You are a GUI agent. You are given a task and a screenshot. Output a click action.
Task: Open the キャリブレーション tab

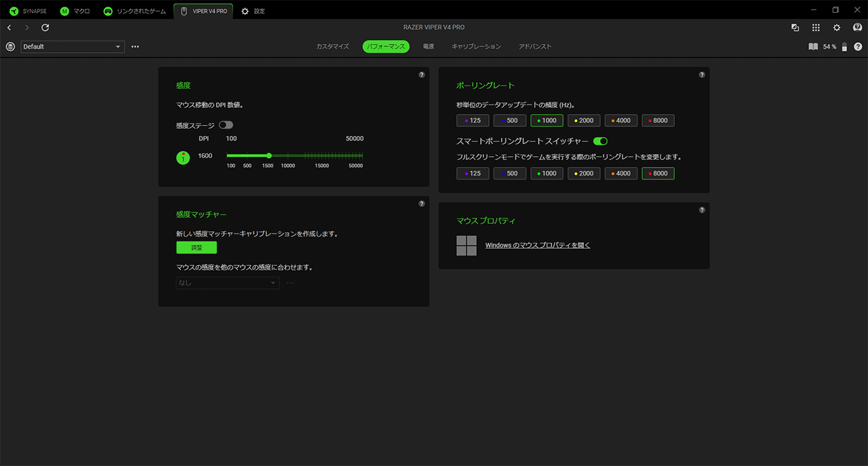click(x=476, y=47)
